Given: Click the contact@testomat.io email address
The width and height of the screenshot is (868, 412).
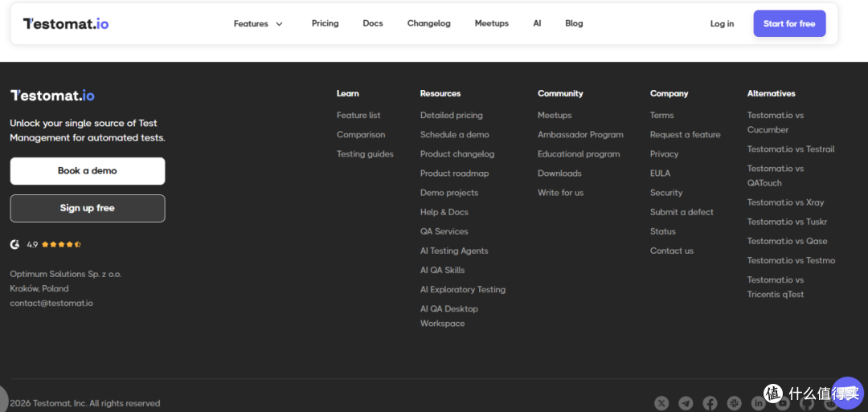Looking at the screenshot, I should pos(51,303).
